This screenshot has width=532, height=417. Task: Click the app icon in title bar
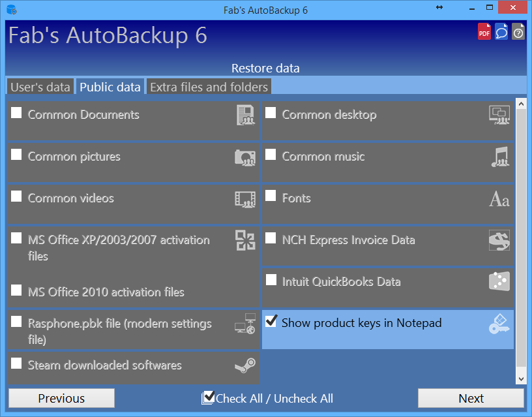point(12,10)
